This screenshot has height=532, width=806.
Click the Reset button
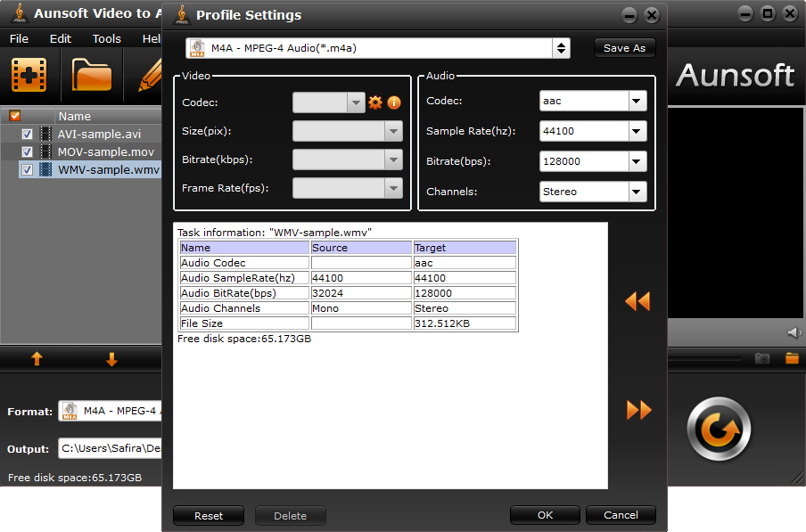pyautogui.click(x=209, y=516)
